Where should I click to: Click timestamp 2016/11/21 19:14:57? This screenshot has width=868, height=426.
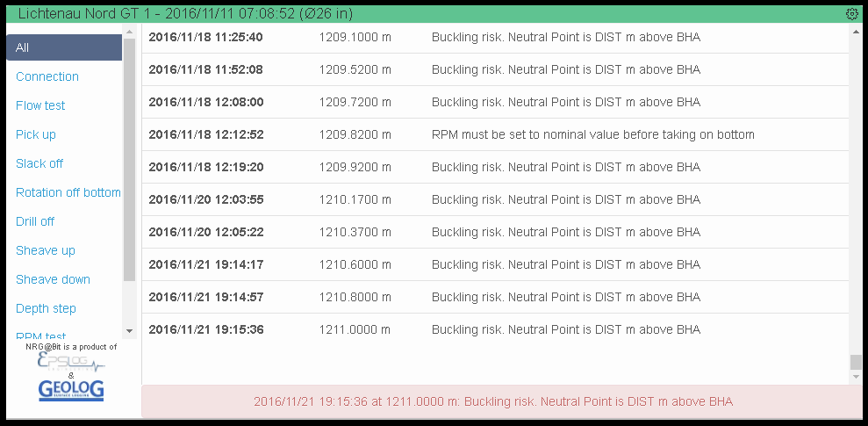click(x=206, y=297)
